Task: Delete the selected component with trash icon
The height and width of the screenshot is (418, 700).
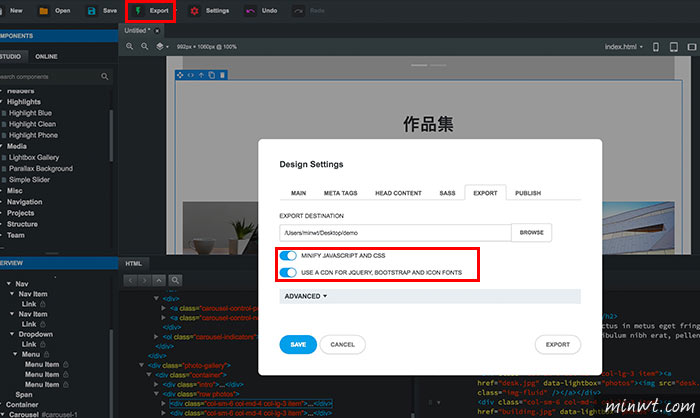Action: coord(222,75)
